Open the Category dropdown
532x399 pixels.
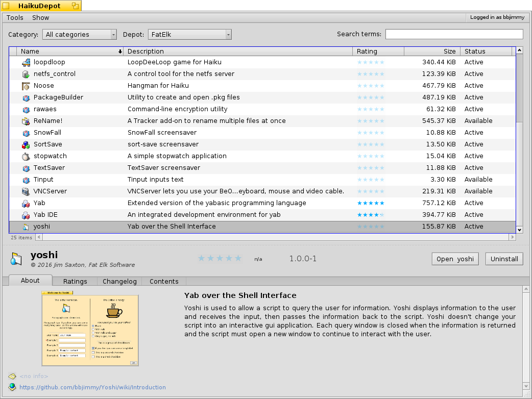pos(79,35)
